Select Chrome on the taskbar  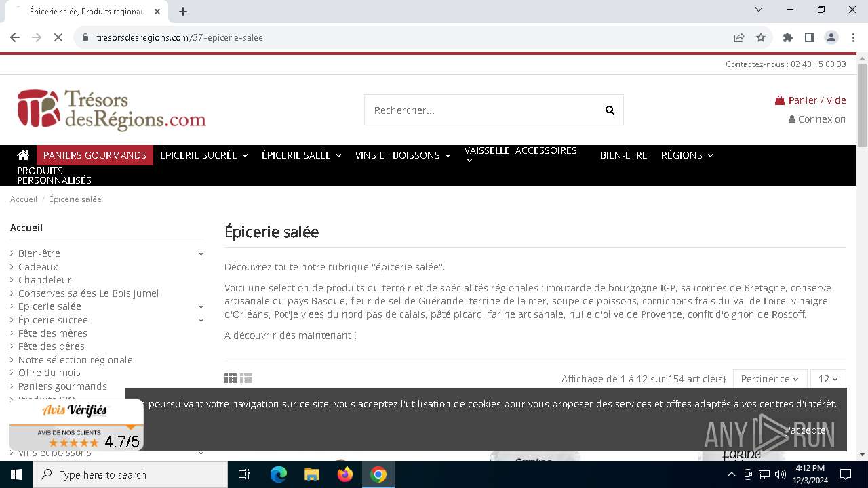pyautogui.click(x=378, y=474)
